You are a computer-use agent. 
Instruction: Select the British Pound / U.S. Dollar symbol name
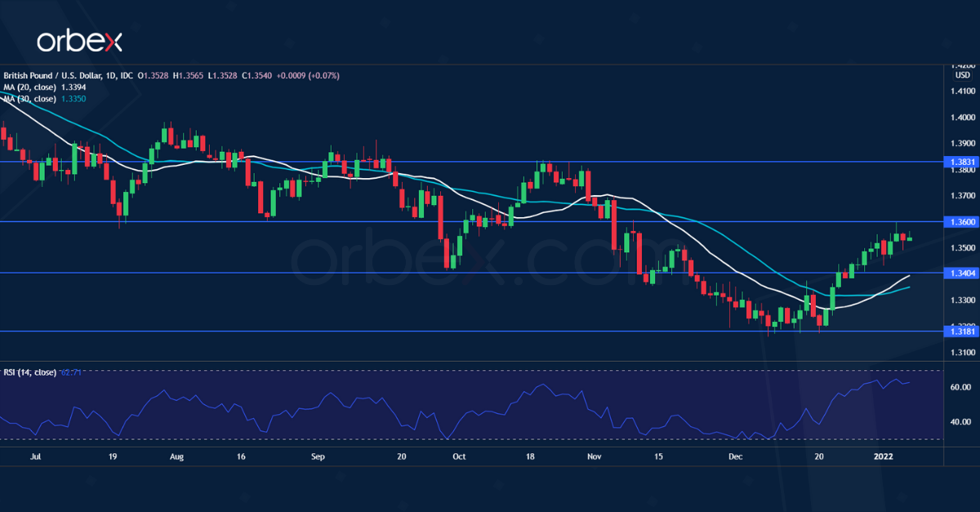[x=53, y=75]
